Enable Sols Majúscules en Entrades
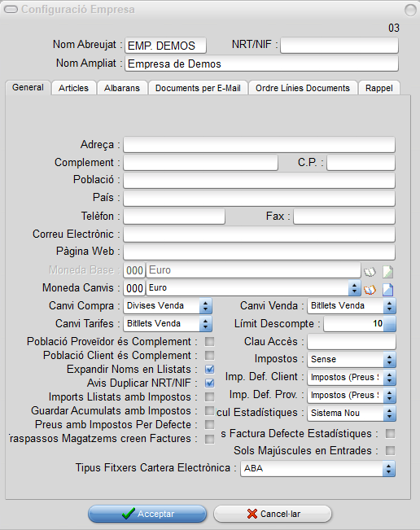 390,450
